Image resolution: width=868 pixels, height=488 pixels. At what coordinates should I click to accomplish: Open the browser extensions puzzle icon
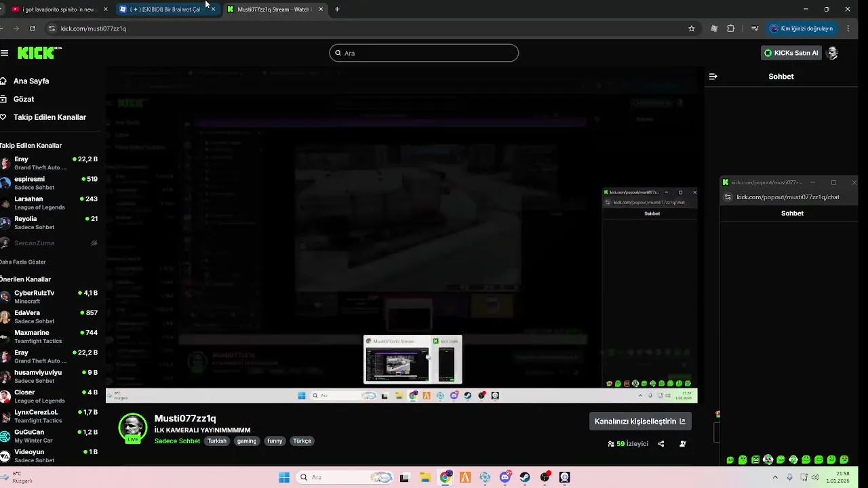tap(730, 28)
